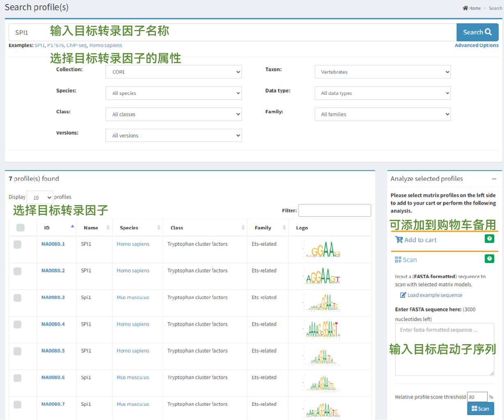Collapse the Analyze selected profiles panel
Viewport: 504px width, 420px height.
tap(494, 179)
